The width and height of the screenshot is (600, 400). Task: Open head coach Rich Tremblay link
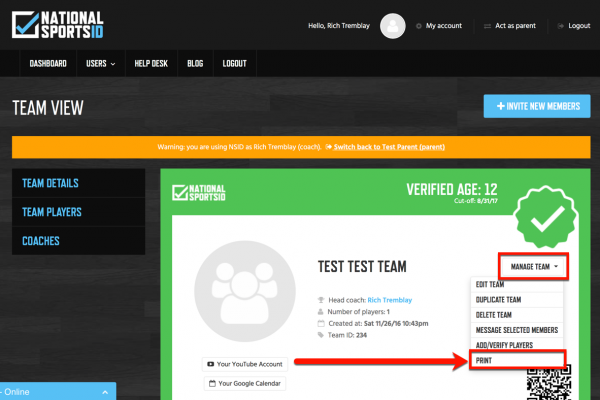[390, 300]
